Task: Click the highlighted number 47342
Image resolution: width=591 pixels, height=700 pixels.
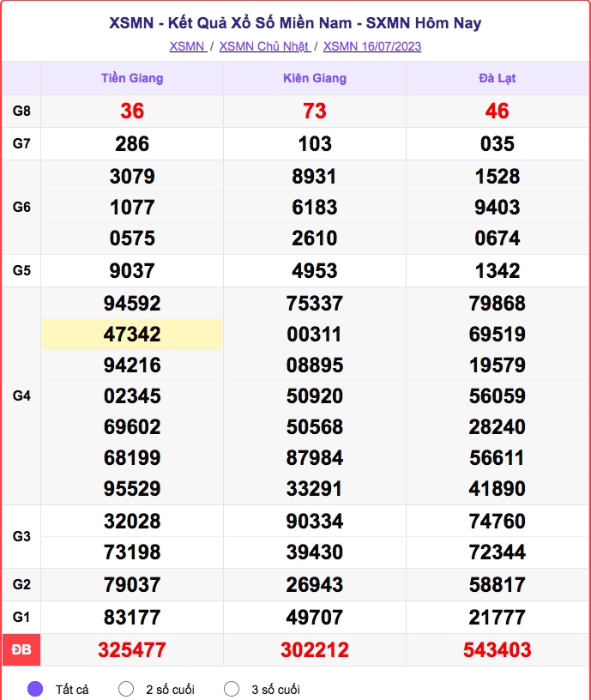Action: pos(132,334)
